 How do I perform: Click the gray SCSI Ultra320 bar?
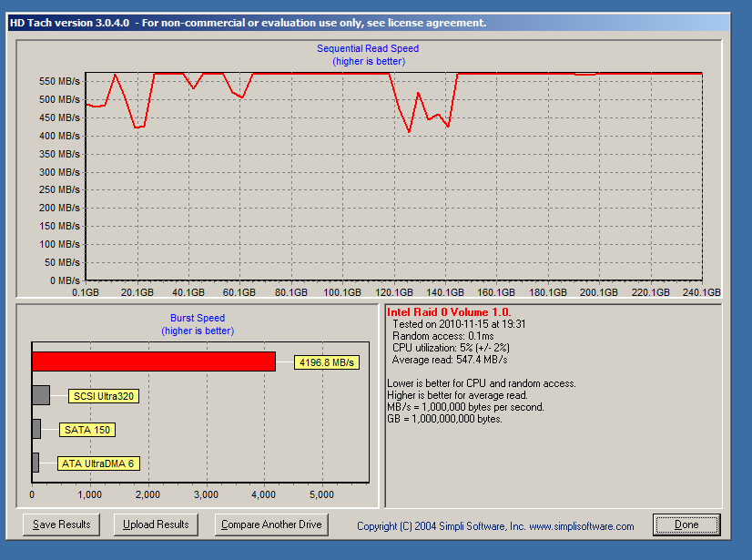pyautogui.click(x=41, y=395)
